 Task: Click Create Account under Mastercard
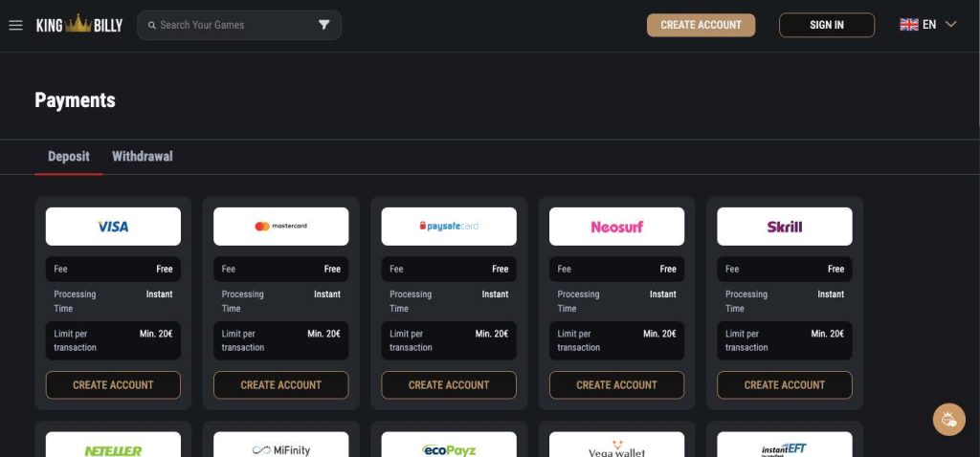pyautogui.click(x=280, y=385)
